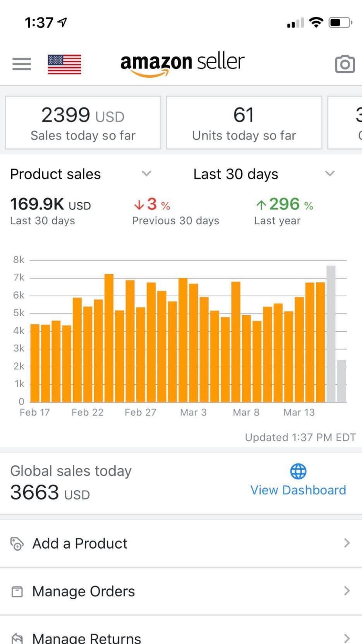
Task: Open Manage Orders chevron arrow
Action: pos(347,591)
